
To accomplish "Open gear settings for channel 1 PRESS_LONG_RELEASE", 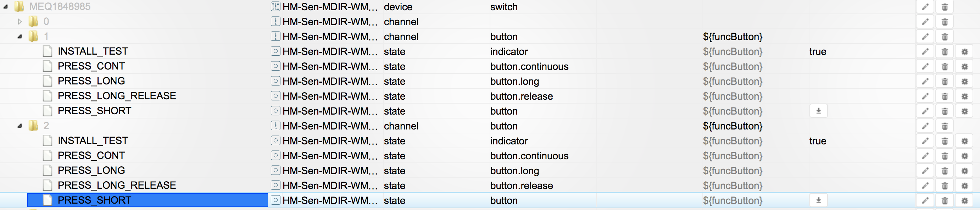I will pos(964,96).
